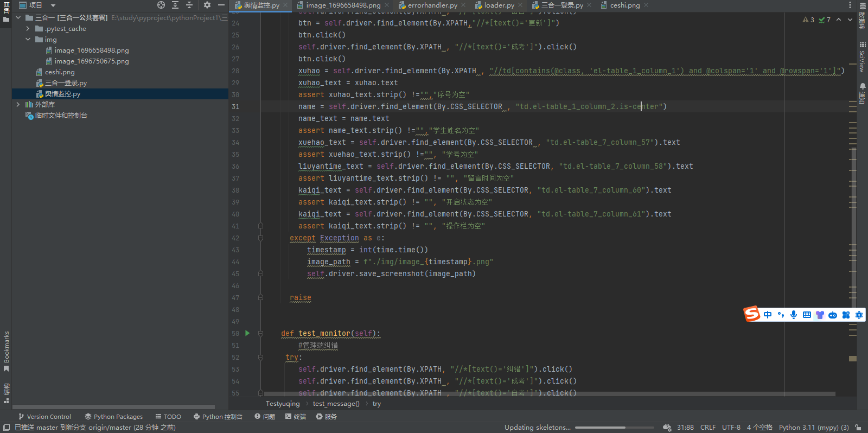868x433 pixels.
Task: Open Bookmarks side tool window
Action: (x=6, y=351)
